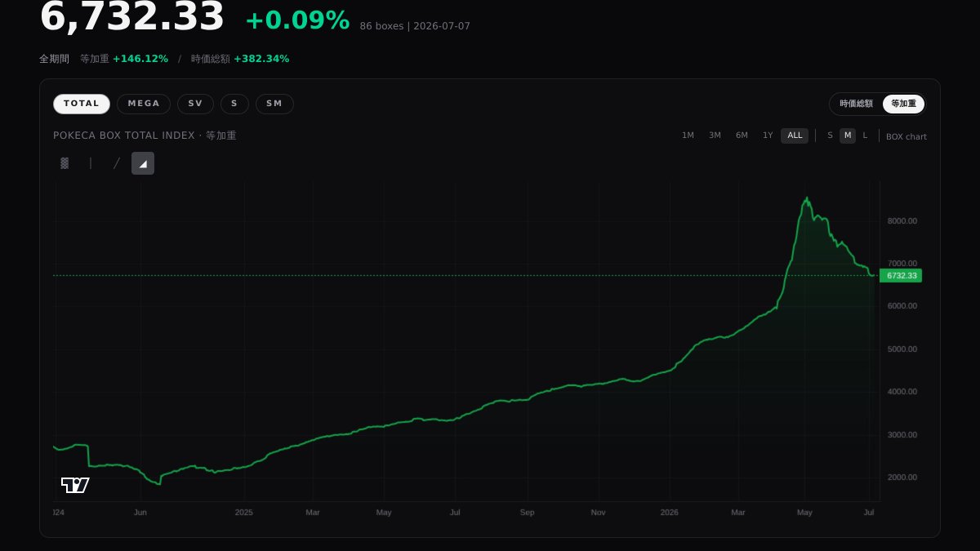Click the Jun time axis label
980x551 pixels.
tap(140, 513)
